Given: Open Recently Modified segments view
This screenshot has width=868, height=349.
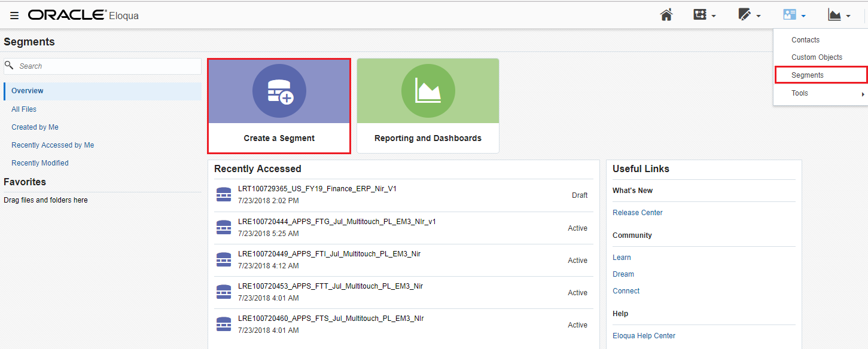Looking at the screenshot, I should point(40,163).
